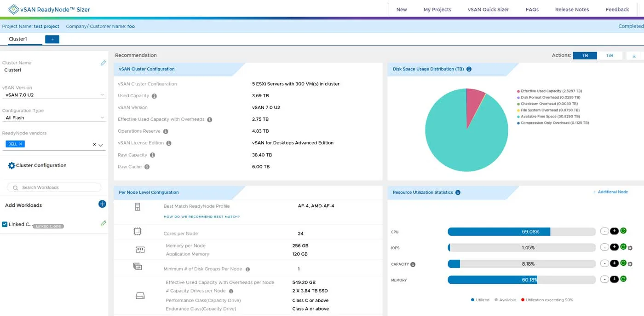This screenshot has height=316, width=644.
Task: Click the Additional Node link
Action: (610, 192)
